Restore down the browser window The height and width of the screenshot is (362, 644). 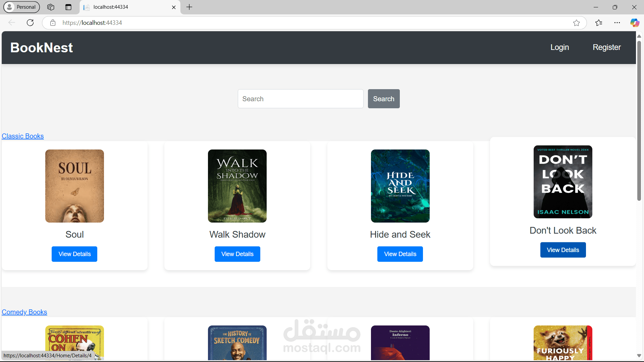pyautogui.click(x=615, y=7)
